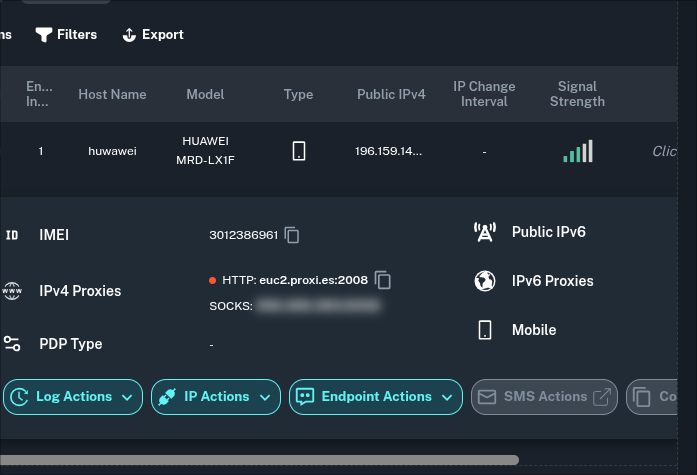
Task: Export the device table
Action: 153,34
